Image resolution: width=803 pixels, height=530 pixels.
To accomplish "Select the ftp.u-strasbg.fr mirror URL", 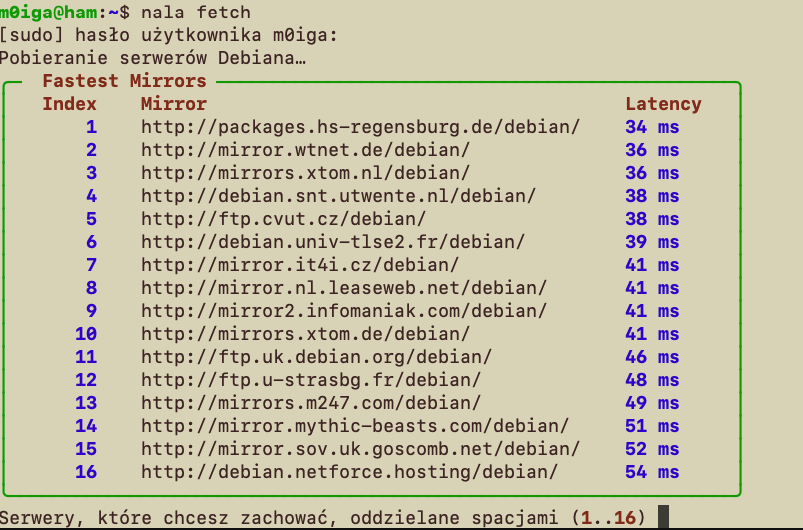I will pos(311,380).
